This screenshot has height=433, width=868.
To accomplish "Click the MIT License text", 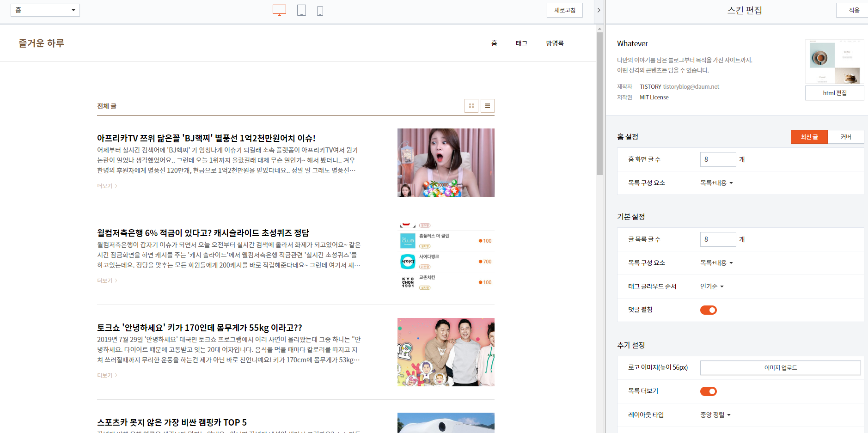I will [x=654, y=98].
